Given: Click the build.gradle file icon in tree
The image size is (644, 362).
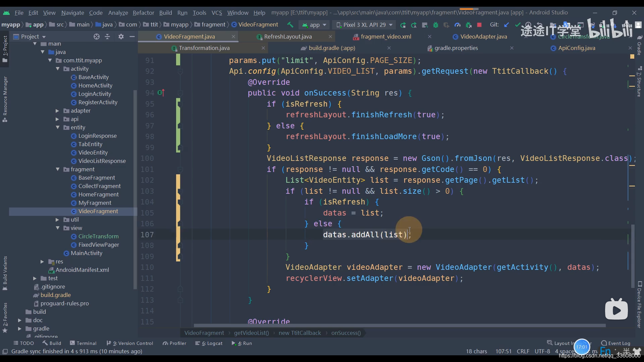Looking at the screenshot, I should tap(36, 295).
